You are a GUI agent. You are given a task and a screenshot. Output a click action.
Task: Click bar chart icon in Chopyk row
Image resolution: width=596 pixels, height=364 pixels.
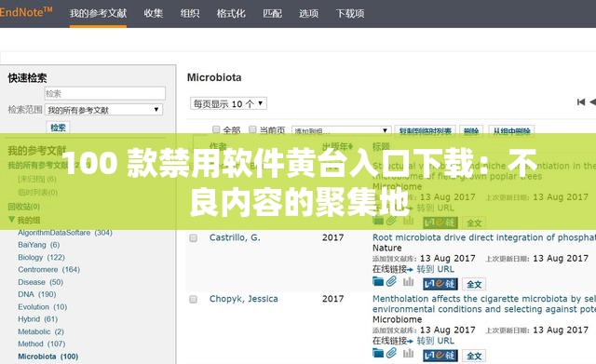(408, 354)
